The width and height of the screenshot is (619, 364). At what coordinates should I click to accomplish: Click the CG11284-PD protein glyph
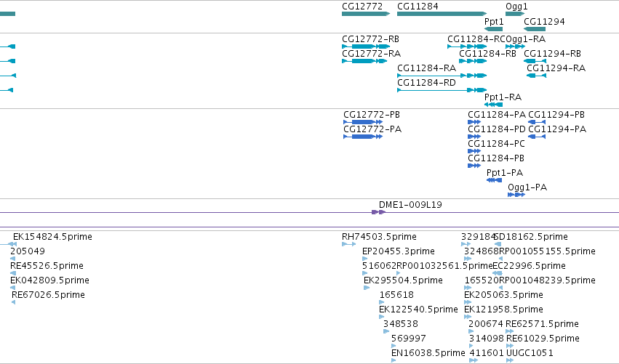[474, 137]
